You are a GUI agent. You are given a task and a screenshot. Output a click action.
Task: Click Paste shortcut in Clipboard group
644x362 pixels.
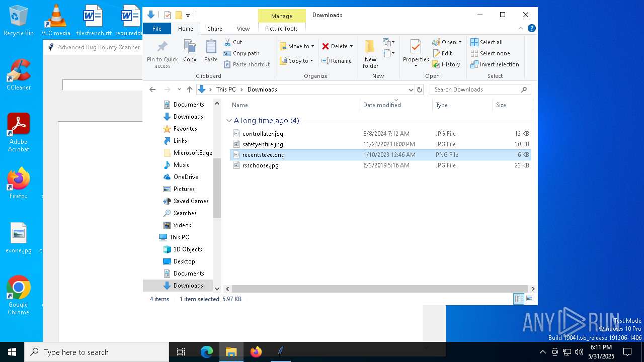(247, 64)
